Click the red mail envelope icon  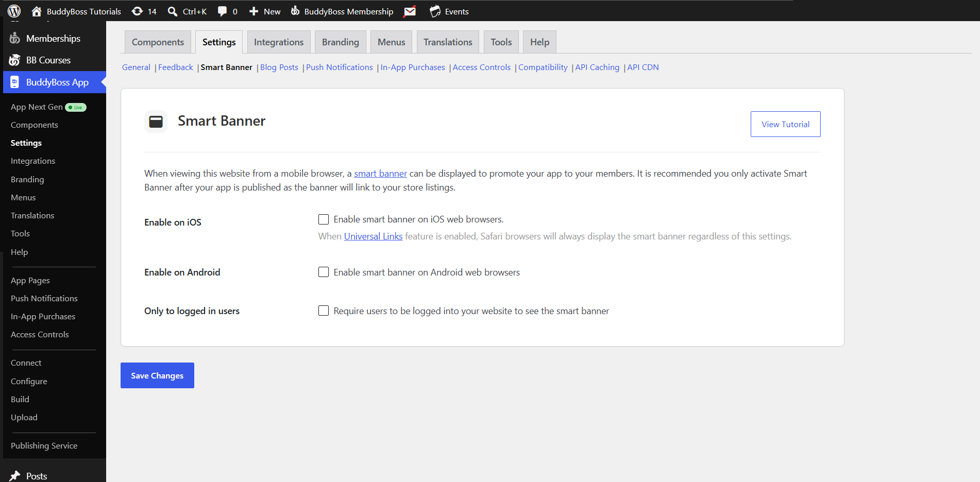(410, 11)
